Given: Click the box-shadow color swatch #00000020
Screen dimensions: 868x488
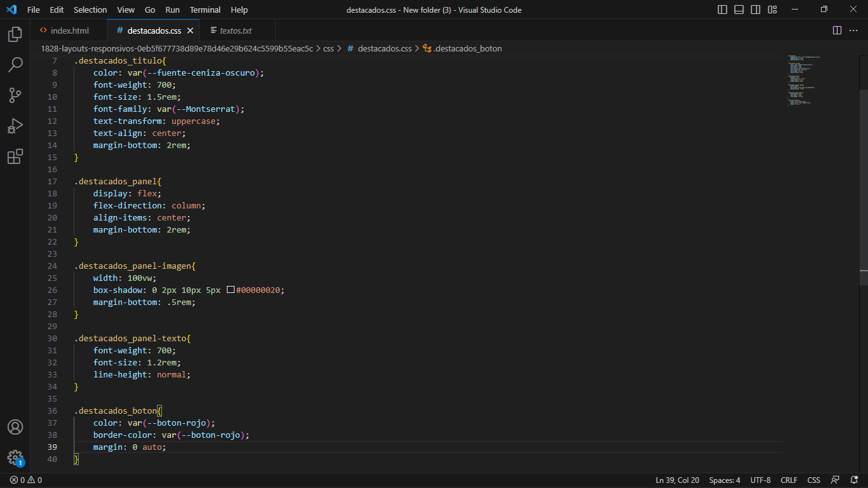Looking at the screenshot, I should click(x=231, y=290).
